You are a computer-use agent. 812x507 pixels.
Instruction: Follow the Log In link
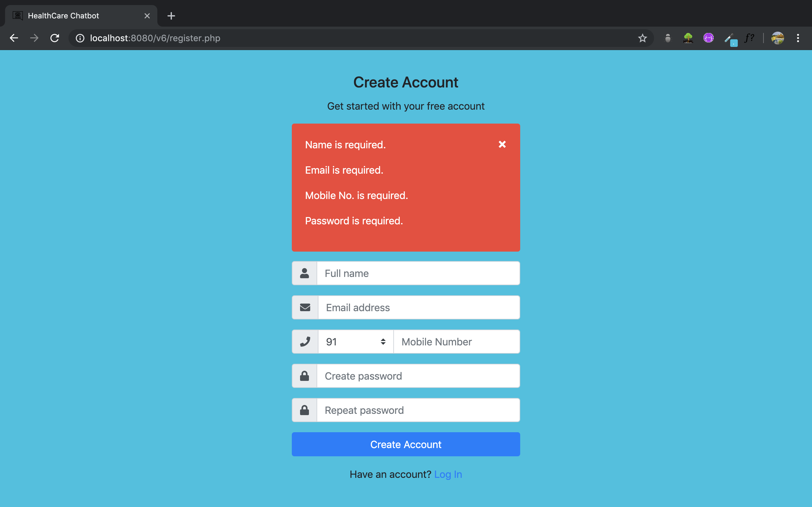click(x=448, y=474)
